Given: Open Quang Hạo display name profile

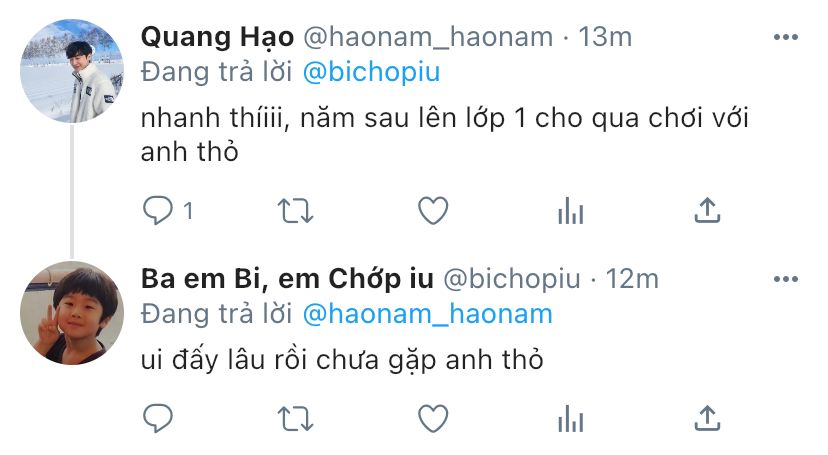Looking at the screenshot, I should [x=217, y=37].
